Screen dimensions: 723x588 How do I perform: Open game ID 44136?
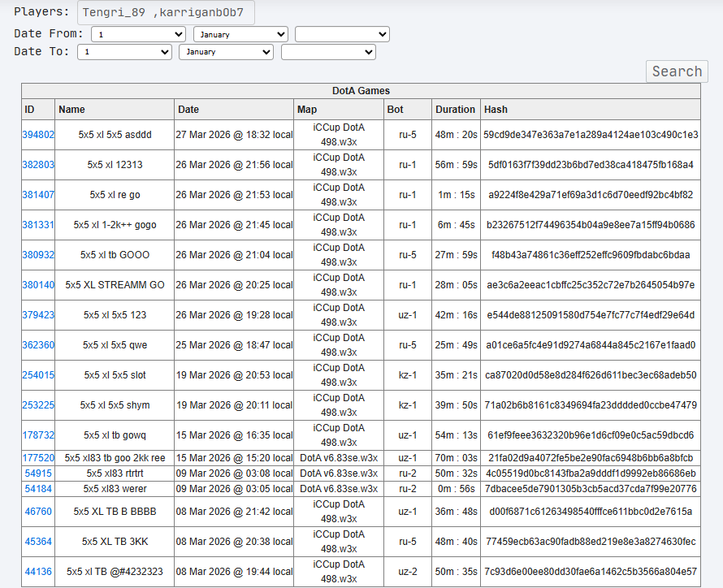coord(38,572)
